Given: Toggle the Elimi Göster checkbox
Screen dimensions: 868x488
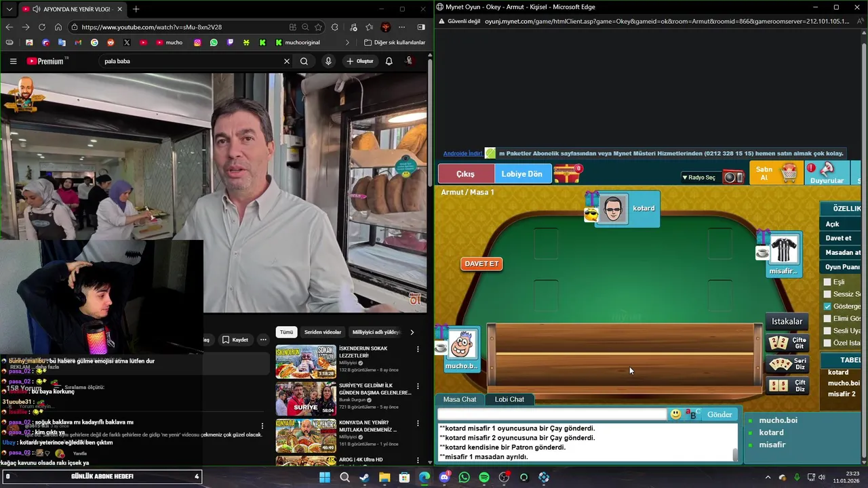Looking at the screenshot, I should (x=827, y=319).
